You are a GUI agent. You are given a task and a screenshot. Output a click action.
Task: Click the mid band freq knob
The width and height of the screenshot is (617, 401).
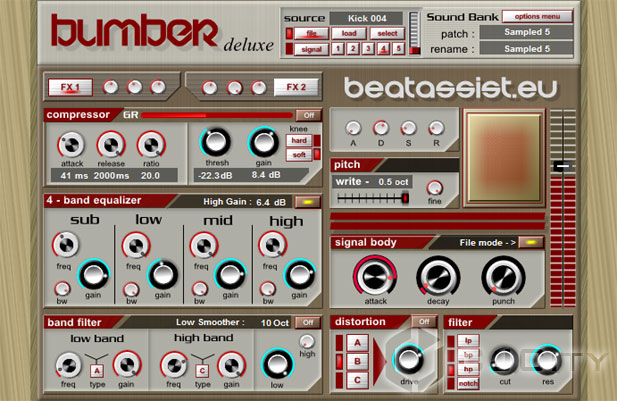(204, 246)
